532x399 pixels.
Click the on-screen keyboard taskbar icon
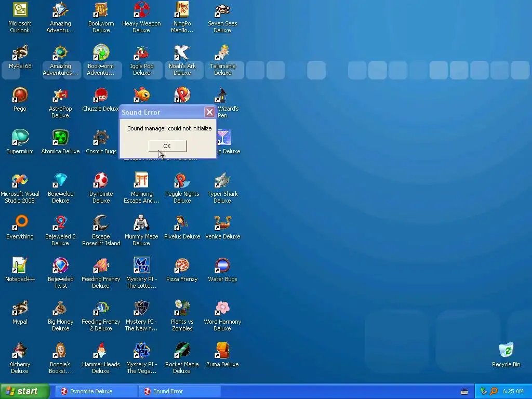pos(464,392)
